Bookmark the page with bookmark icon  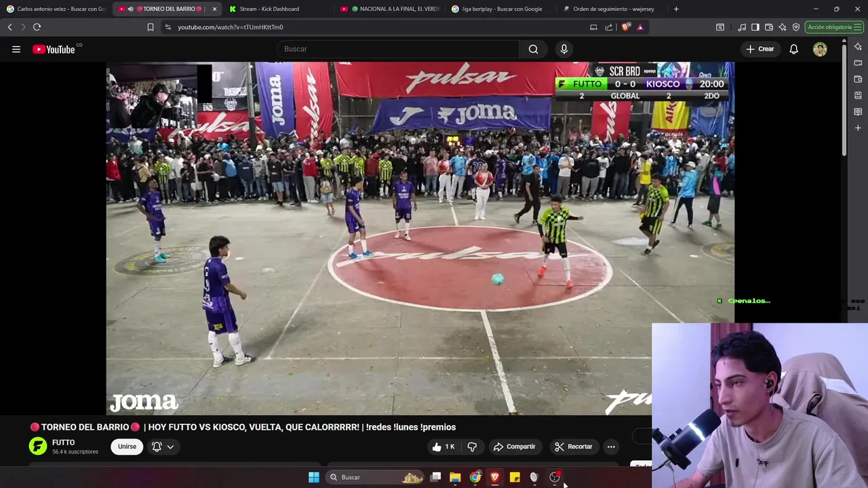click(x=150, y=27)
